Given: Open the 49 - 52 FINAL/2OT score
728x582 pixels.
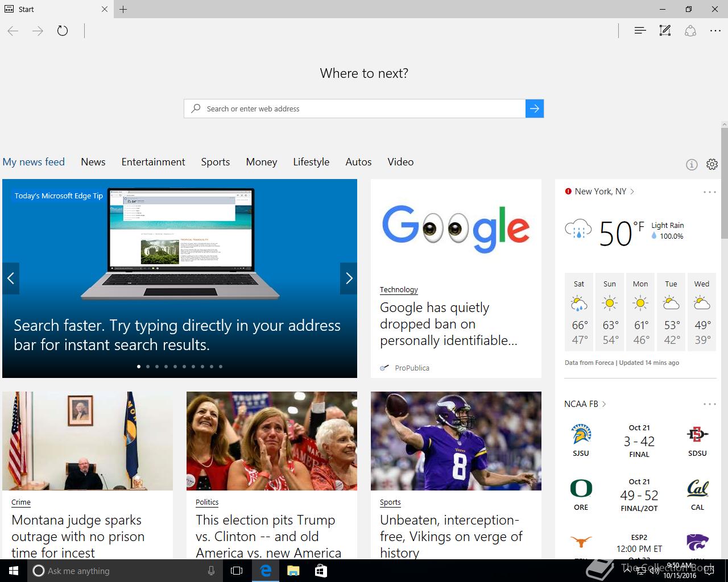Looking at the screenshot, I should [639, 496].
